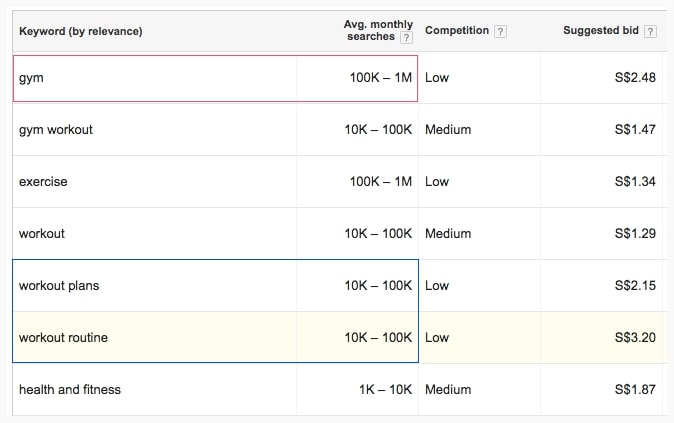Open help icon next to Suggested bid header
Screen dimensions: 674x423
pos(650,31)
